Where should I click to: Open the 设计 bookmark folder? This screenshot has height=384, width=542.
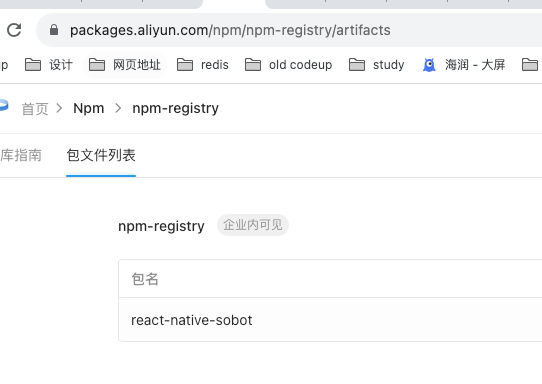click(49, 65)
